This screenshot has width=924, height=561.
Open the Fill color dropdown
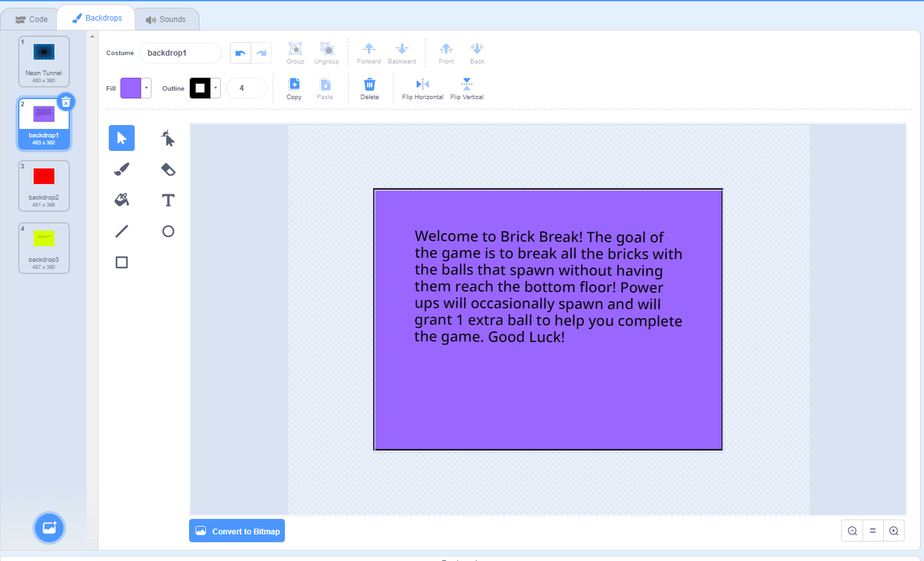[x=146, y=87]
